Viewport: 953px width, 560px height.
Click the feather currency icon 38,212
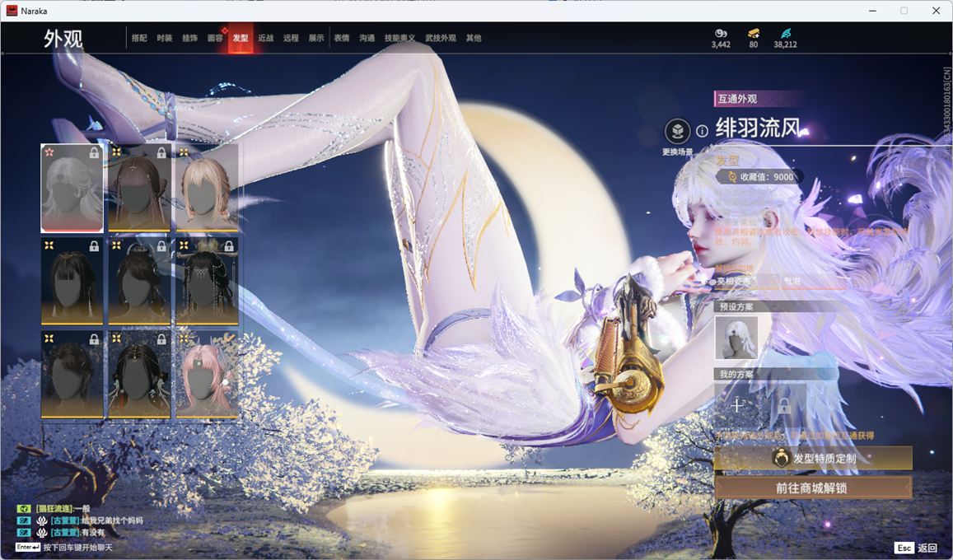785,33
